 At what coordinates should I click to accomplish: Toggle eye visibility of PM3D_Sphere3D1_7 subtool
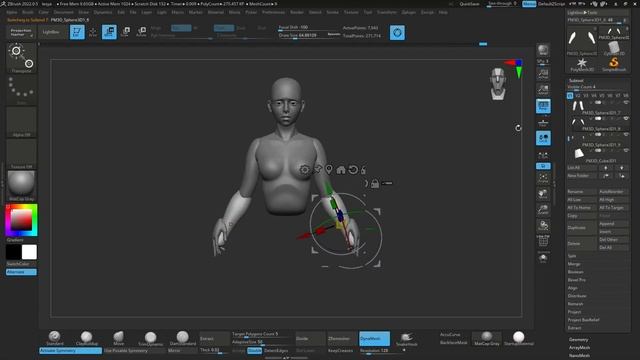point(626,102)
